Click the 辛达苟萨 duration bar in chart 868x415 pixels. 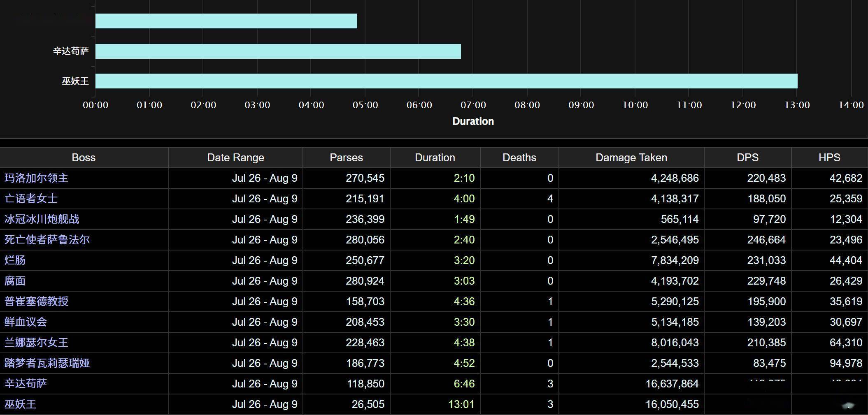278,51
